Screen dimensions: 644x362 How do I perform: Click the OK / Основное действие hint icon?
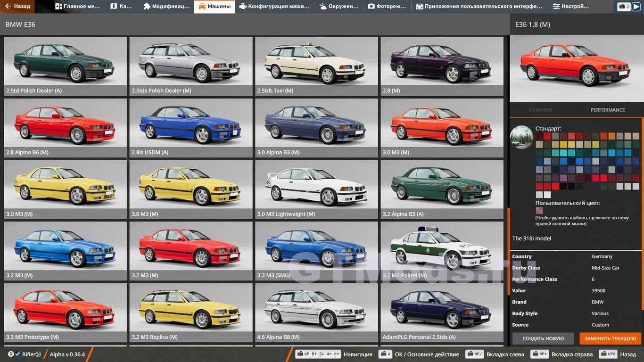pos(385,354)
